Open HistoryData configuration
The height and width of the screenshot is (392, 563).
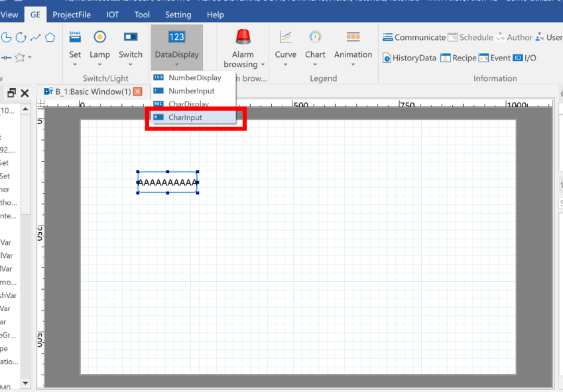[x=409, y=58]
